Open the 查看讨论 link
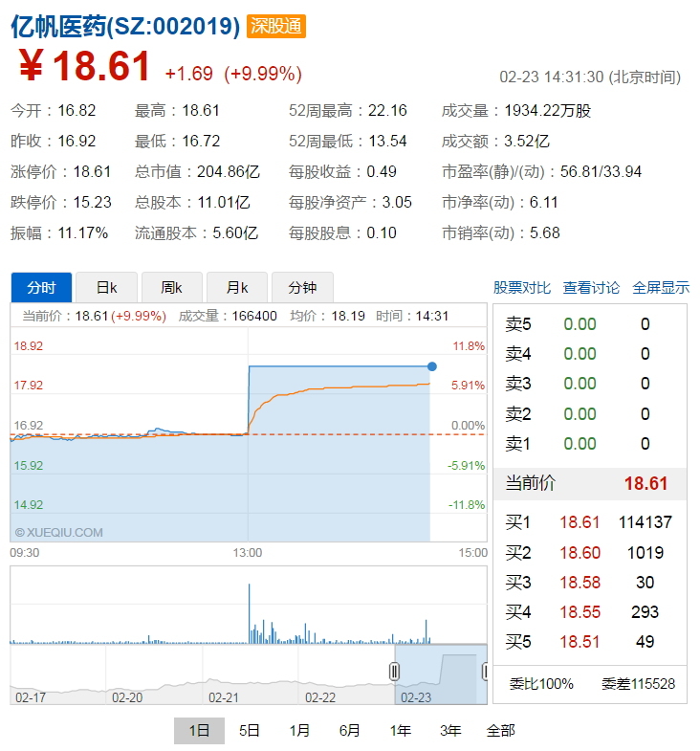This screenshot has width=700, height=751. [x=591, y=287]
